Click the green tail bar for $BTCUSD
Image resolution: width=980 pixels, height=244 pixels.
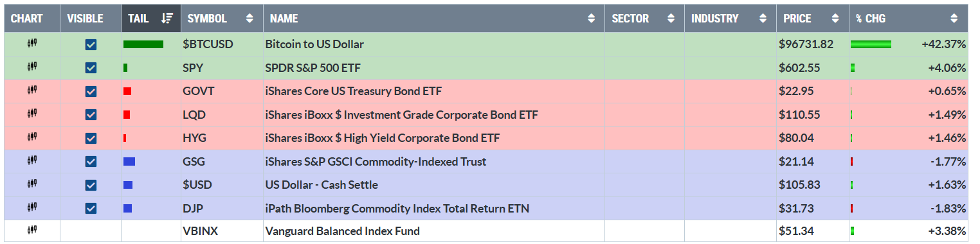coord(143,44)
